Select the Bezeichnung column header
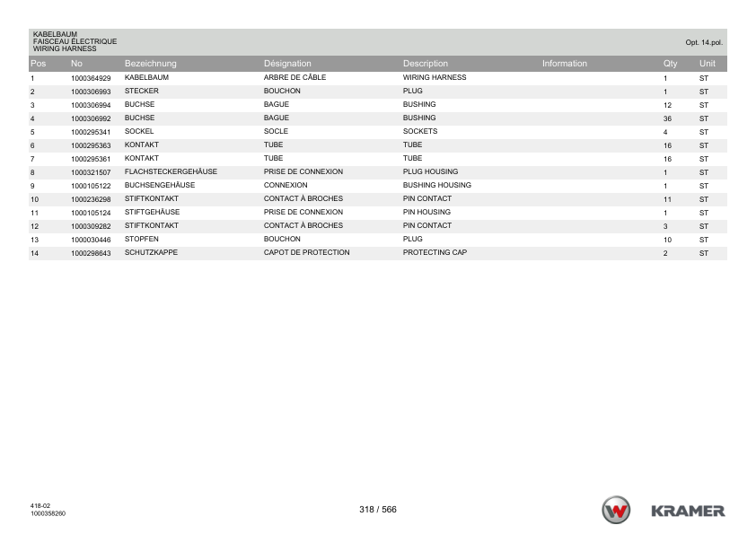The image size is (756, 534). pos(150,64)
